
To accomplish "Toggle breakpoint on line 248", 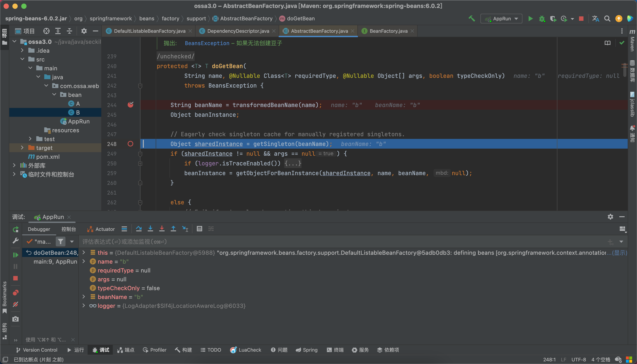I will pos(130,144).
